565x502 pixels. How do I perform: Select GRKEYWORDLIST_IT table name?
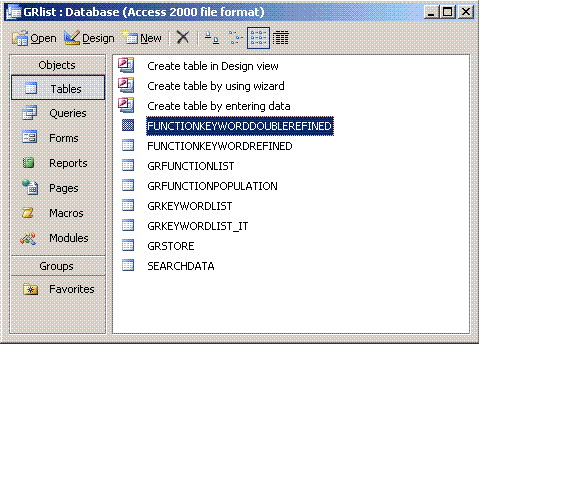(x=197, y=226)
